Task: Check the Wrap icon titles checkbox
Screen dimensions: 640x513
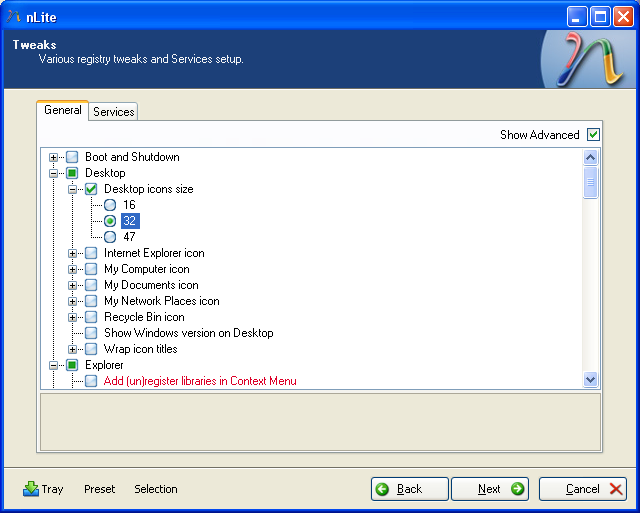Action: click(91, 349)
